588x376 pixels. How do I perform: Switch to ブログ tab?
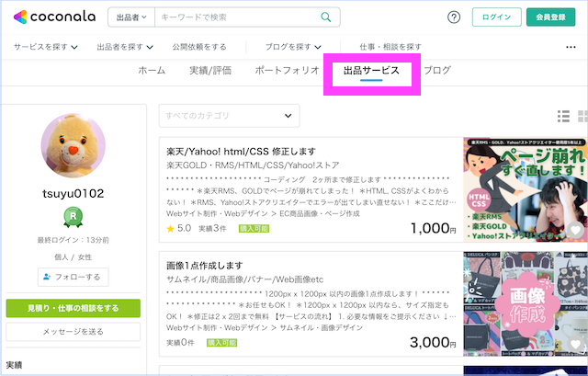tap(437, 71)
